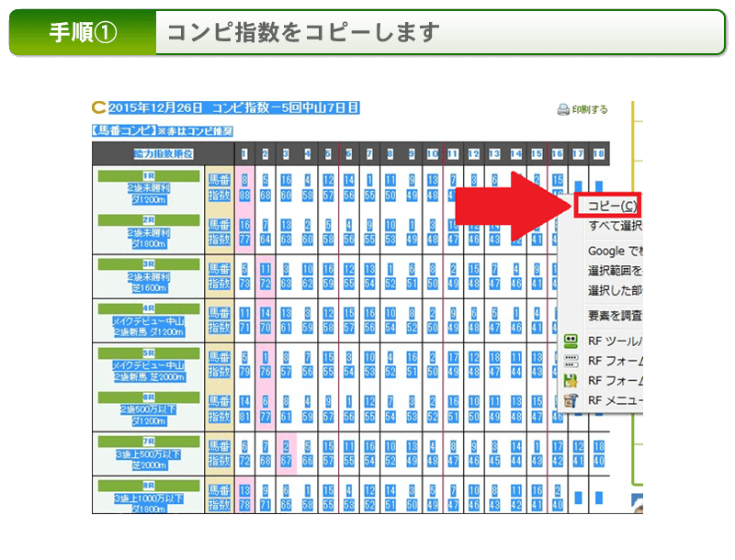Choose すべて選択 from the context menu
Image resolution: width=735 pixels, height=560 pixels.
click(614, 226)
